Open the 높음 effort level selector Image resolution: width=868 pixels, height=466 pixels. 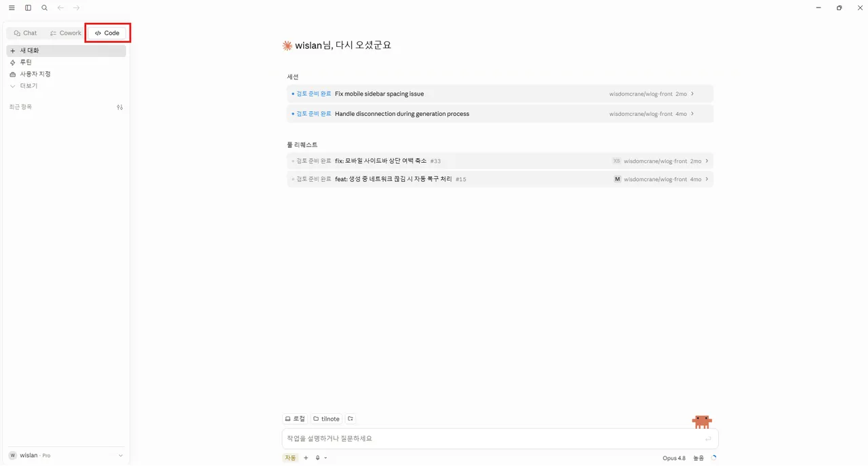click(x=698, y=458)
